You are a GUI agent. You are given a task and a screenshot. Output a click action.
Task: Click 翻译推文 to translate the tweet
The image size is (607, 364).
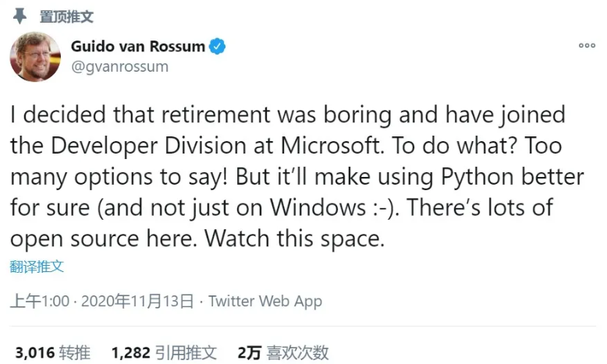37,267
